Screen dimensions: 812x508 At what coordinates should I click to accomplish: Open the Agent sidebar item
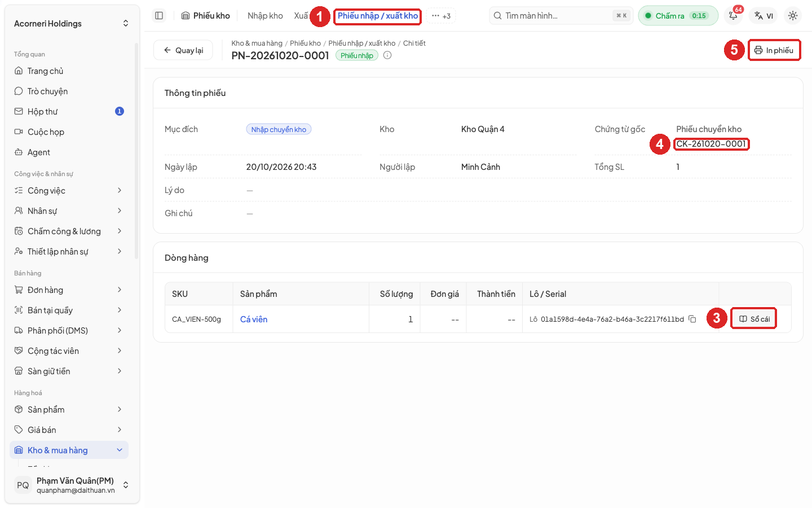click(x=69, y=152)
